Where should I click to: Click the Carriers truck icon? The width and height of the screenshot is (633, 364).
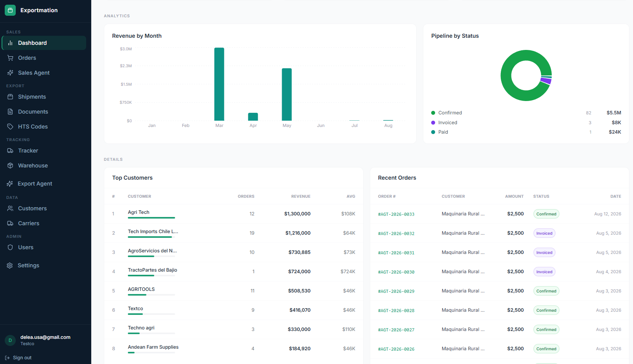coord(10,223)
